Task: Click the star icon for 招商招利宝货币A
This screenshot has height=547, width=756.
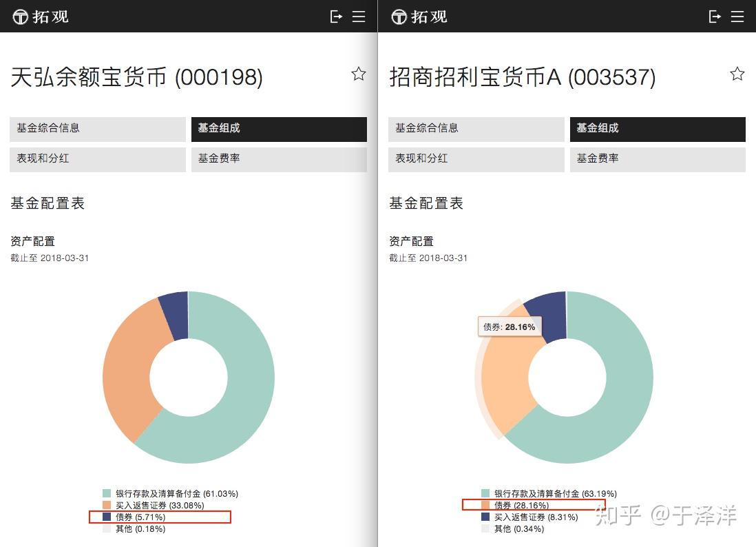Action: [x=737, y=74]
